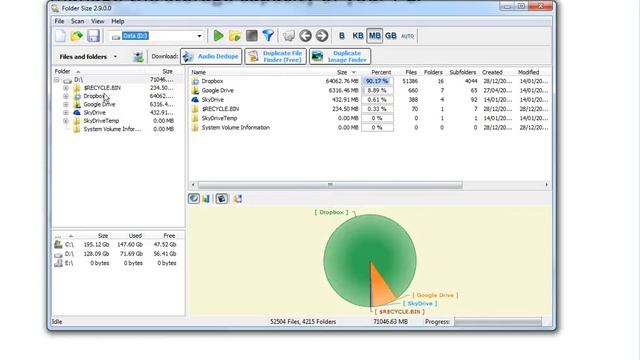Open the View menu
640x360 pixels.
(98, 21)
